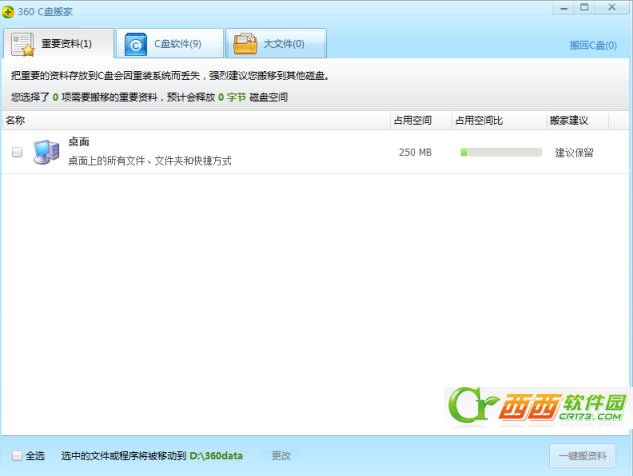Sort by the 名称 column header
This screenshot has width=633, height=476.
pyautogui.click(x=196, y=120)
